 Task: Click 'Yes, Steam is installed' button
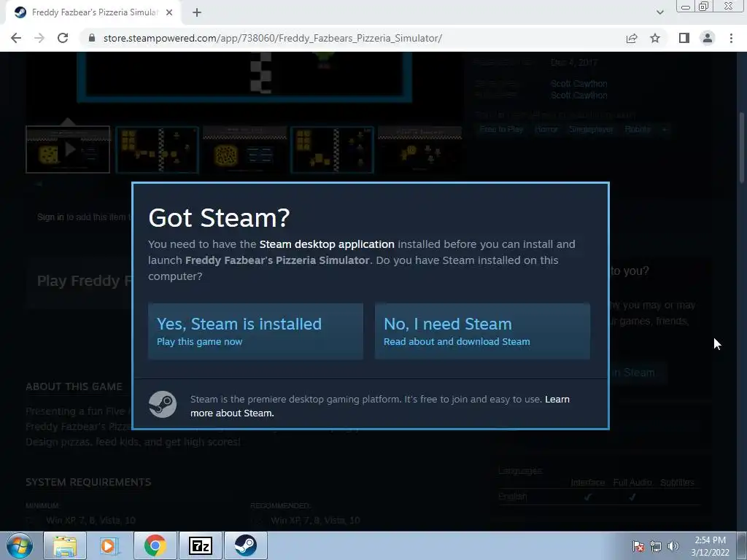click(x=255, y=332)
